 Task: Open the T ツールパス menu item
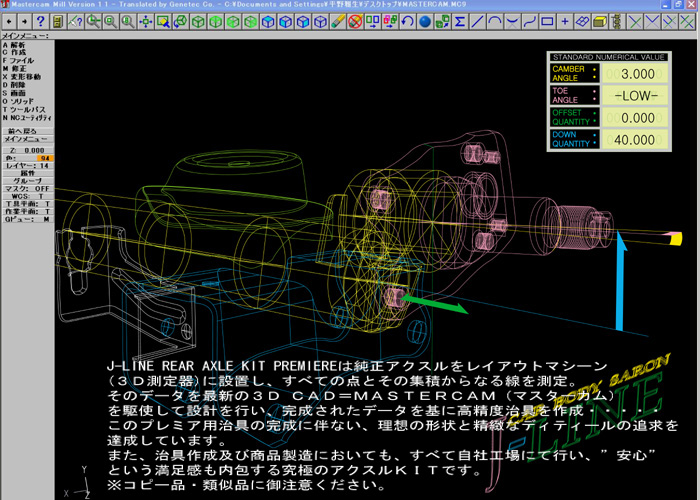coord(23,109)
